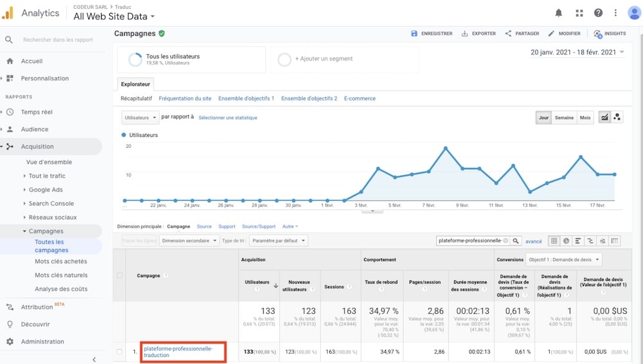The width and height of the screenshot is (643, 364).
Task: Switch to motion chart view icon
Action: pyautogui.click(x=617, y=118)
